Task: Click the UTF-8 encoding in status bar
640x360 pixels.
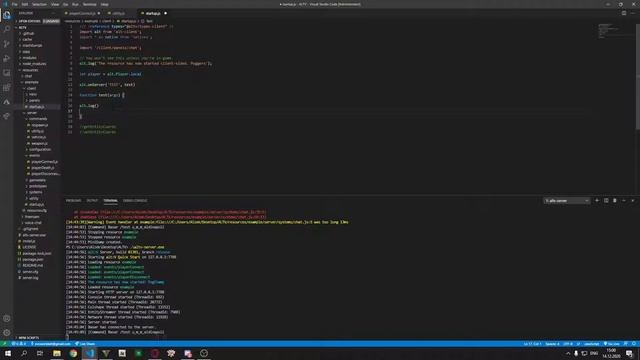Action: coord(567,344)
